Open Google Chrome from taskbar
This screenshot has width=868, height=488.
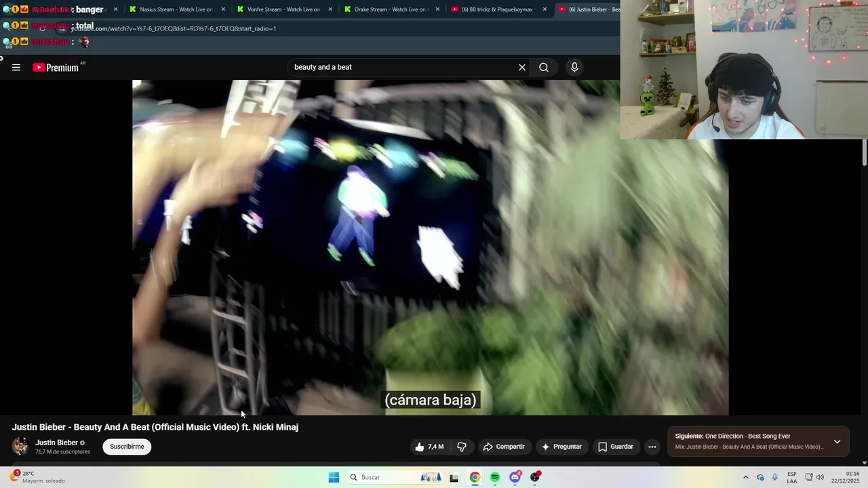click(475, 477)
